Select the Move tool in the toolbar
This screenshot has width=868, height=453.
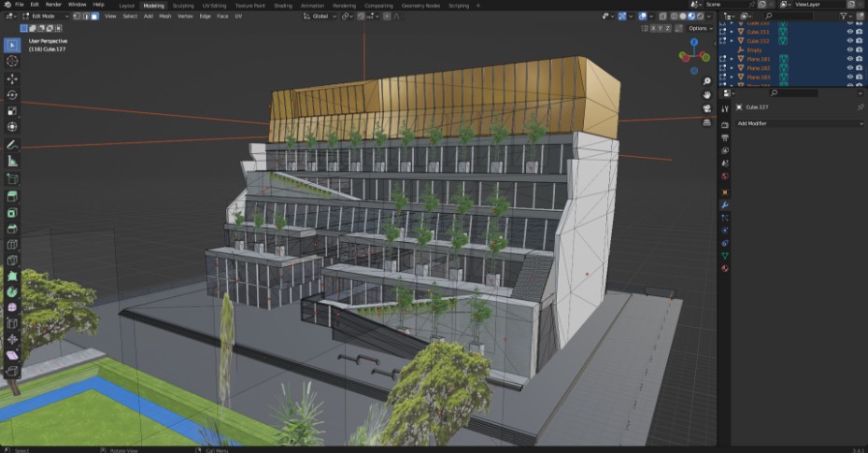(x=12, y=78)
